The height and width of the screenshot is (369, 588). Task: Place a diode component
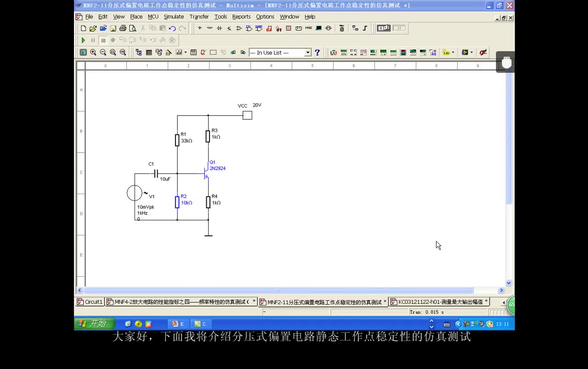[219, 28]
